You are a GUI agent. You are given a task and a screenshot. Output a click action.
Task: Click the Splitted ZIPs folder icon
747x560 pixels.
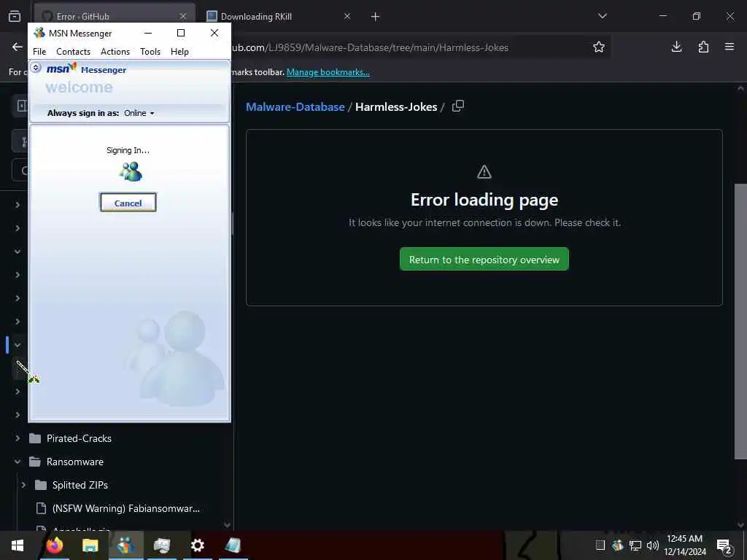tap(41, 485)
